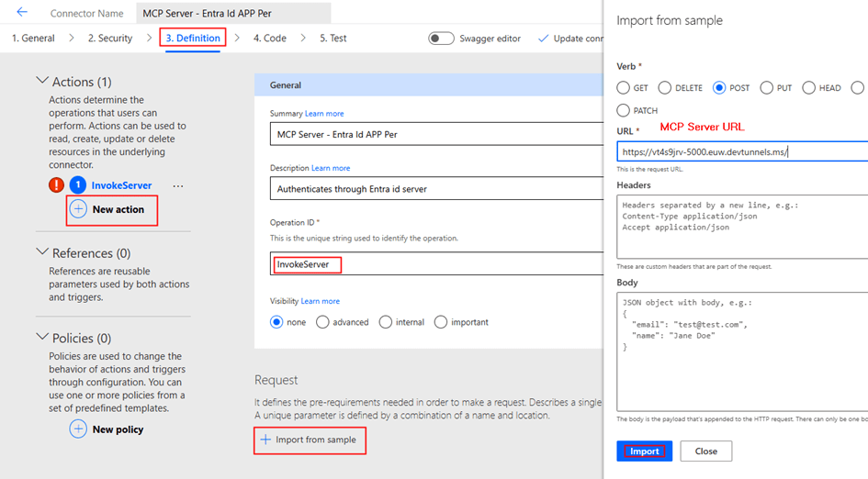Click the New action plus icon
868x479 pixels.
click(79, 209)
